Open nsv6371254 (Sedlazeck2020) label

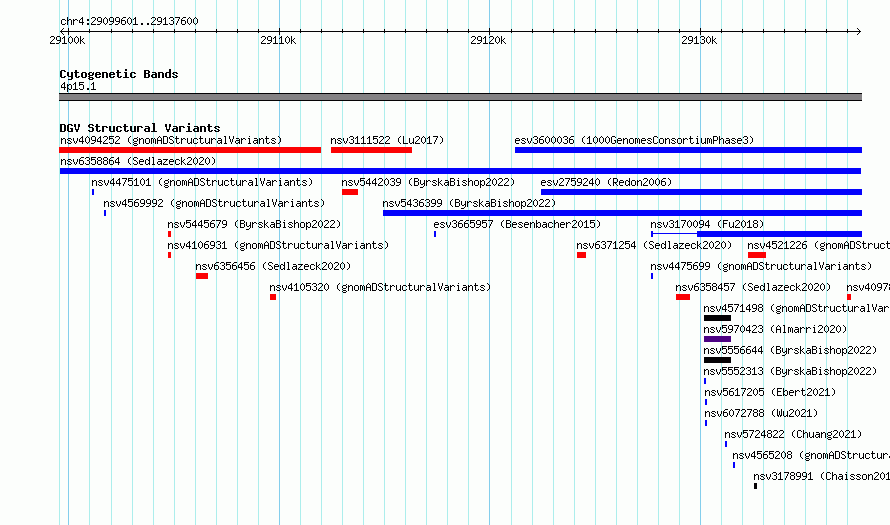point(654,245)
